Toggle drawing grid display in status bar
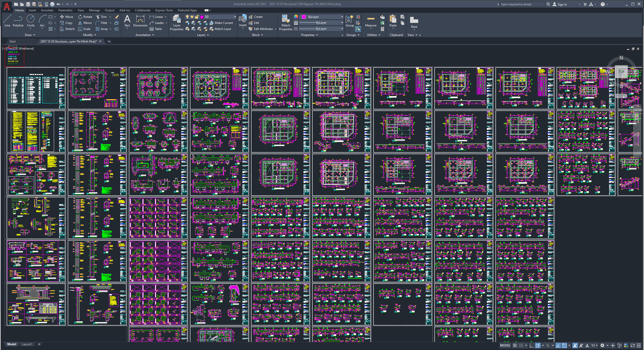Screen dimensions: 644x350 pos(515,345)
